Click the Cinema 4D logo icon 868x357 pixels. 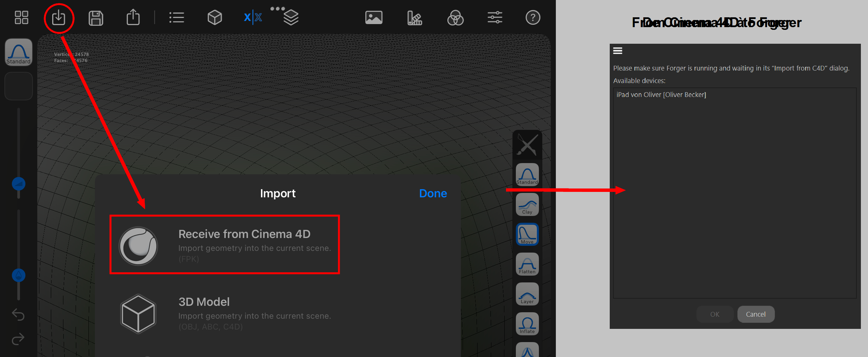pos(138,246)
